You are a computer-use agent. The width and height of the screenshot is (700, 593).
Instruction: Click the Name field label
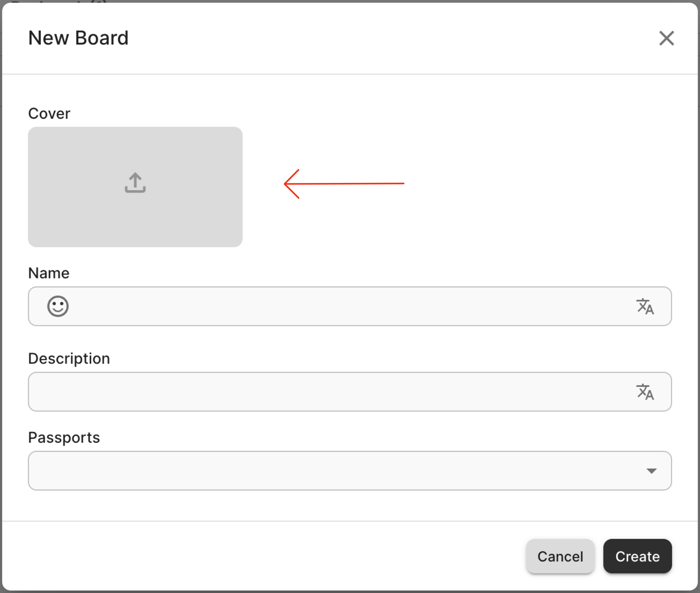(x=49, y=273)
